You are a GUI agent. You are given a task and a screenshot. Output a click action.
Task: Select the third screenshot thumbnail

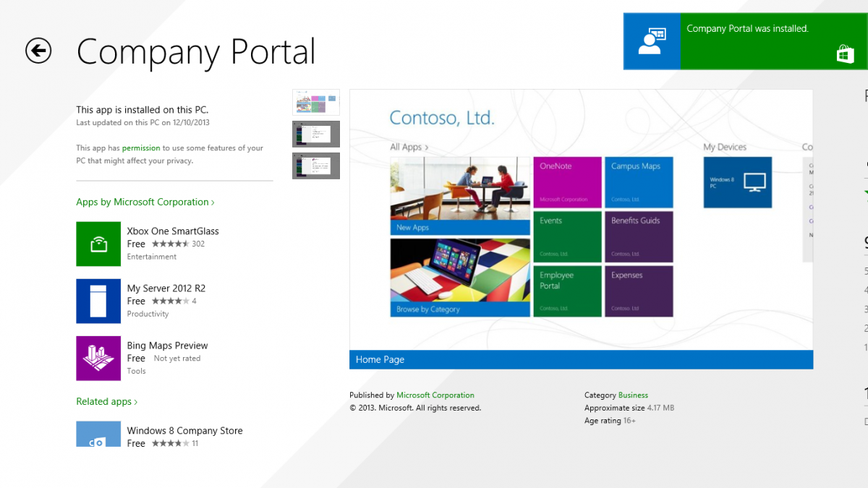[x=316, y=166]
